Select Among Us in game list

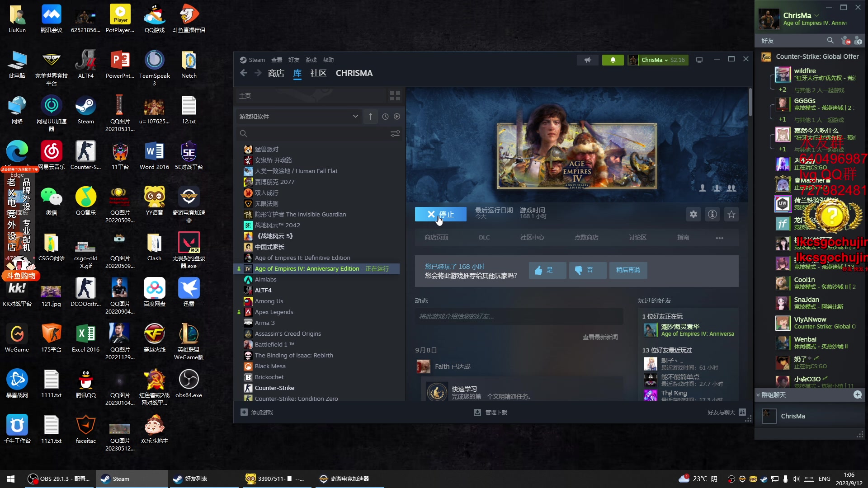[269, 301]
